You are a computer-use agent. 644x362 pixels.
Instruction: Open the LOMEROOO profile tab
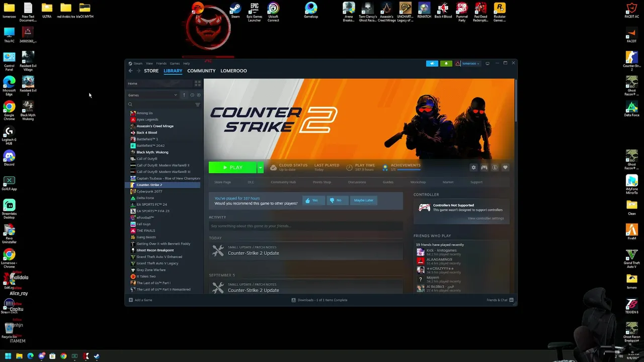(x=233, y=71)
